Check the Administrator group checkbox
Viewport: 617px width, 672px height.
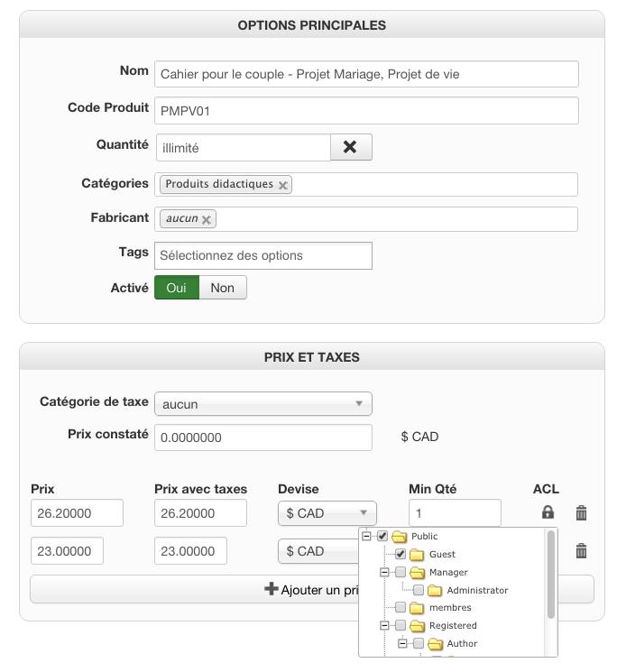pyautogui.click(x=419, y=590)
